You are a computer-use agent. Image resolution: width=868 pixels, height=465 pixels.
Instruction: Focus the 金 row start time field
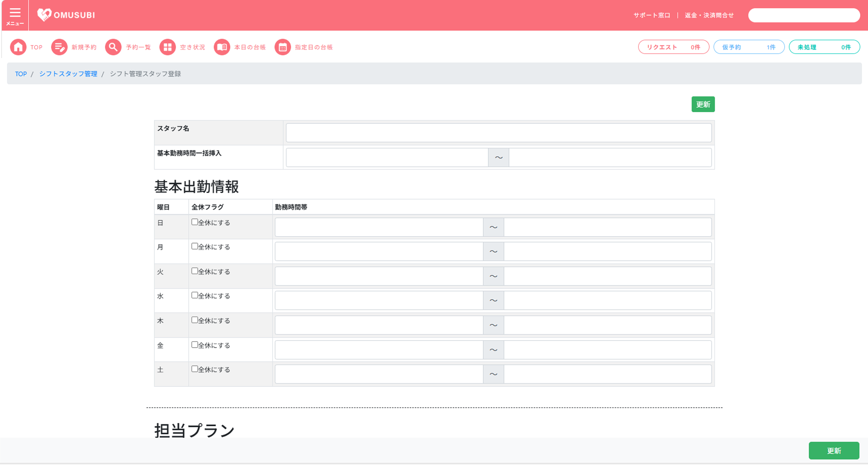click(379, 349)
